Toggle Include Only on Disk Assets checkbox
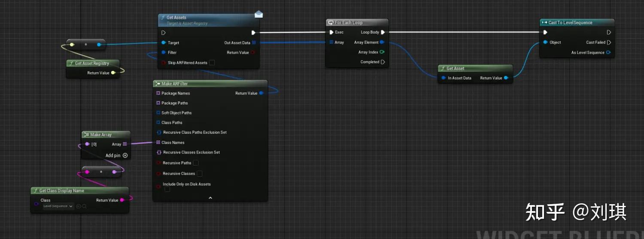644x239 pixels. [x=167, y=189]
